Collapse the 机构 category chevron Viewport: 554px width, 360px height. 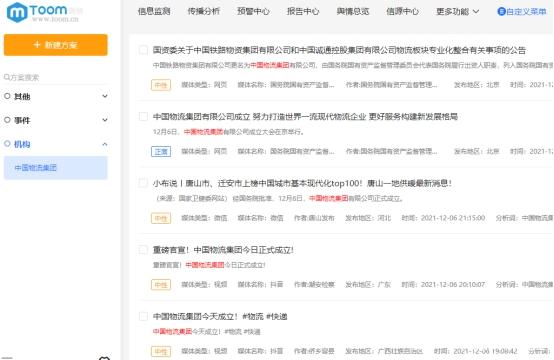[x=105, y=144]
